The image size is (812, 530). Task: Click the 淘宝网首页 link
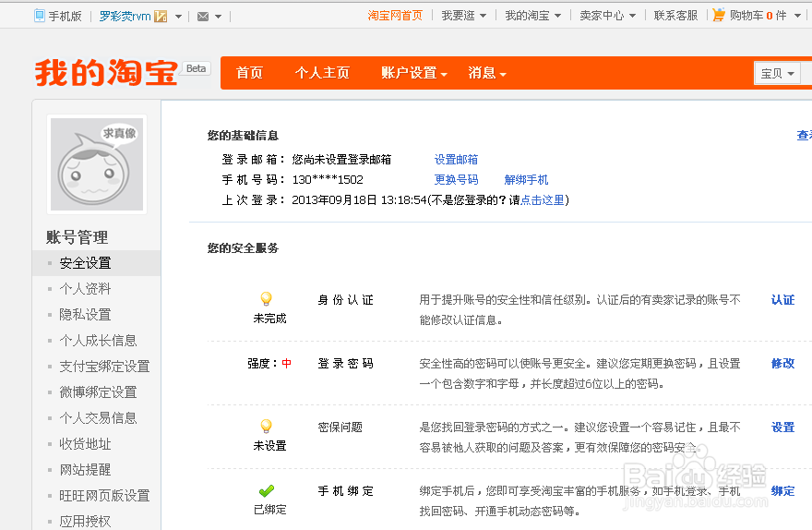[395, 16]
